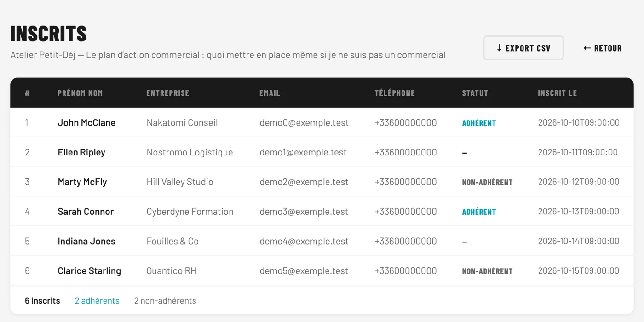Click email demo1@exemple.test

[x=303, y=152]
